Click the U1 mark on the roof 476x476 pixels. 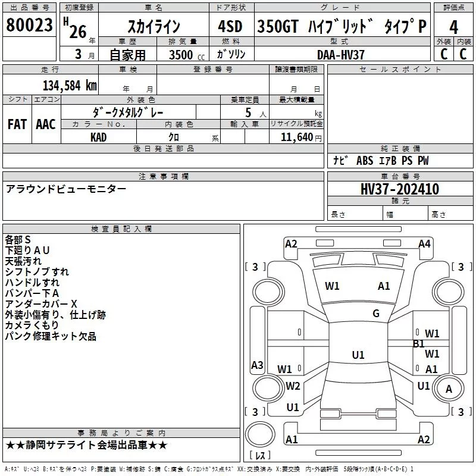[x=358, y=355]
